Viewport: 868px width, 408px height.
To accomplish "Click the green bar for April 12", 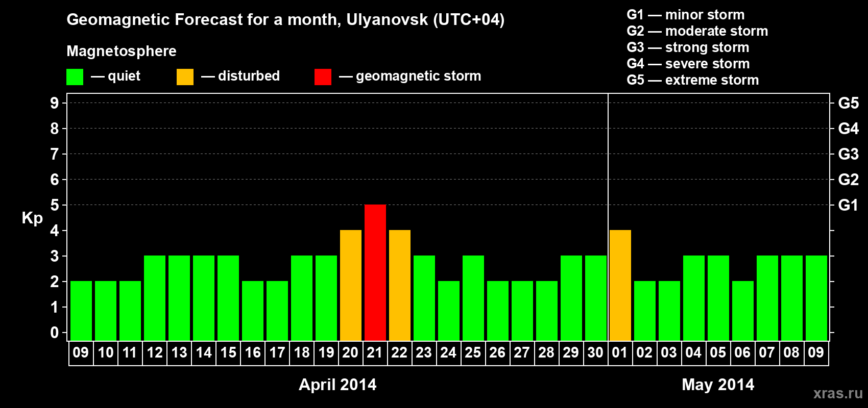I will point(155,298).
